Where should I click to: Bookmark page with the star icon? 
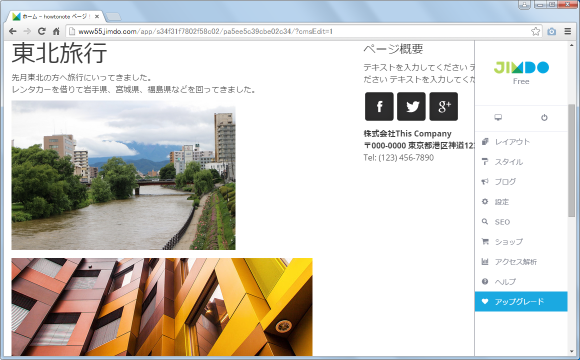(x=535, y=31)
